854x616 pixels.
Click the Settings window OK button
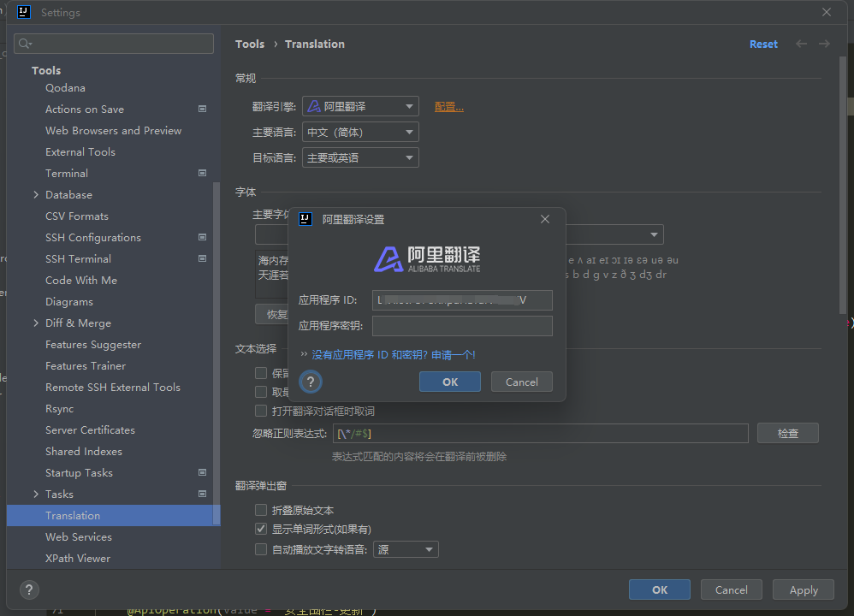[660, 589]
